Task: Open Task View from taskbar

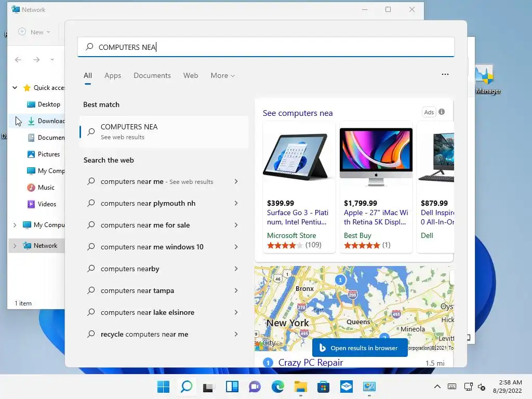Action: pos(209,387)
